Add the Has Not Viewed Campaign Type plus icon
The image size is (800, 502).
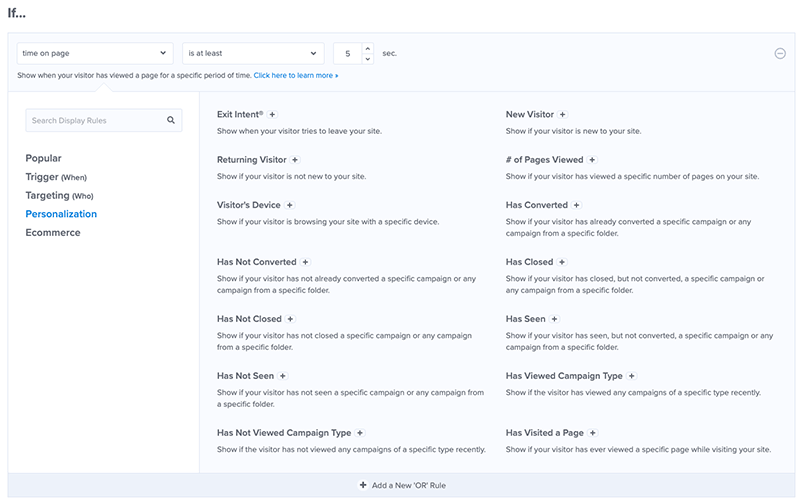click(x=360, y=433)
